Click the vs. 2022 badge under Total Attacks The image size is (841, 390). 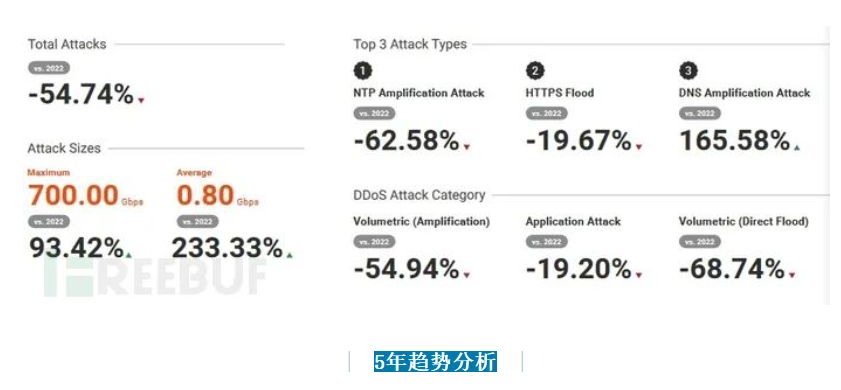[49, 68]
